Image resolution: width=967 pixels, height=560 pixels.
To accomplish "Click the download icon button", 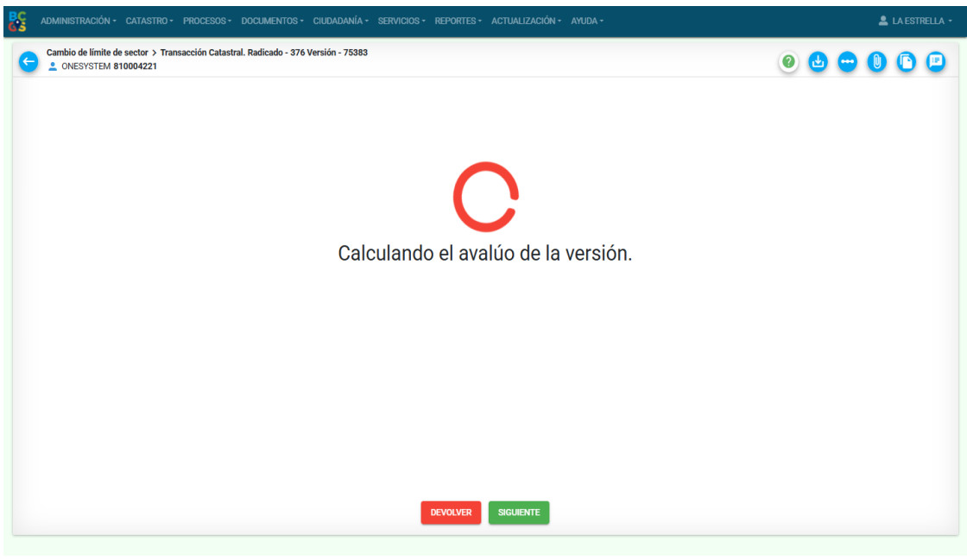I will pyautogui.click(x=818, y=61).
